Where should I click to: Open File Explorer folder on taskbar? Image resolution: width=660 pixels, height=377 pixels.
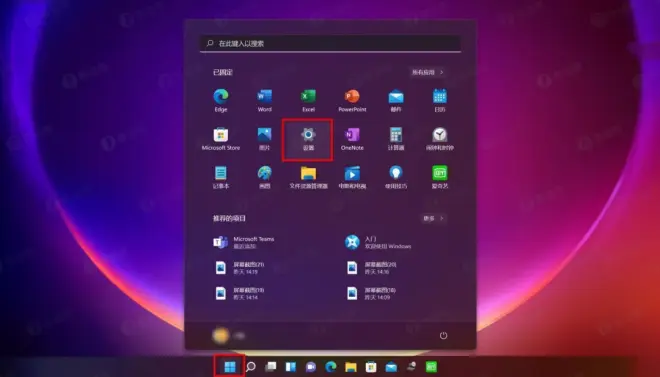coord(351,367)
